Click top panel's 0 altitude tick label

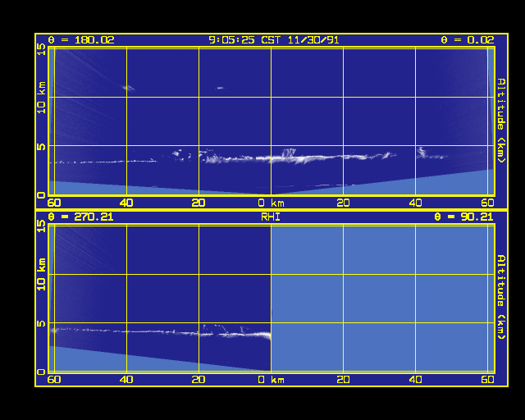pyautogui.click(x=41, y=195)
